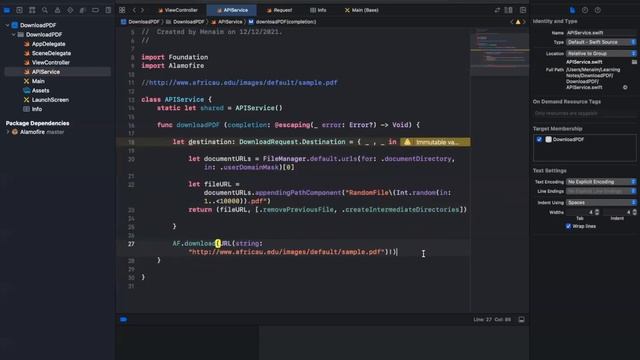Open the Location dropdown Relative to Group

click(601, 53)
